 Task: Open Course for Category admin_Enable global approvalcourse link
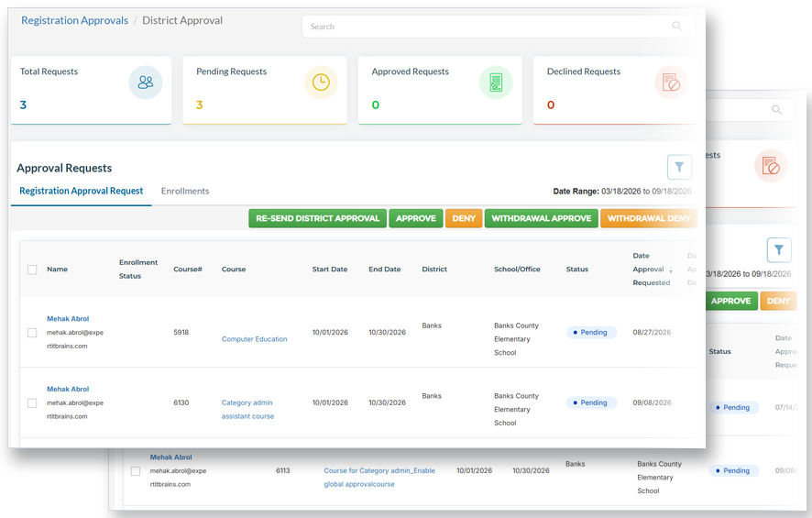click(x=379, y=478)
